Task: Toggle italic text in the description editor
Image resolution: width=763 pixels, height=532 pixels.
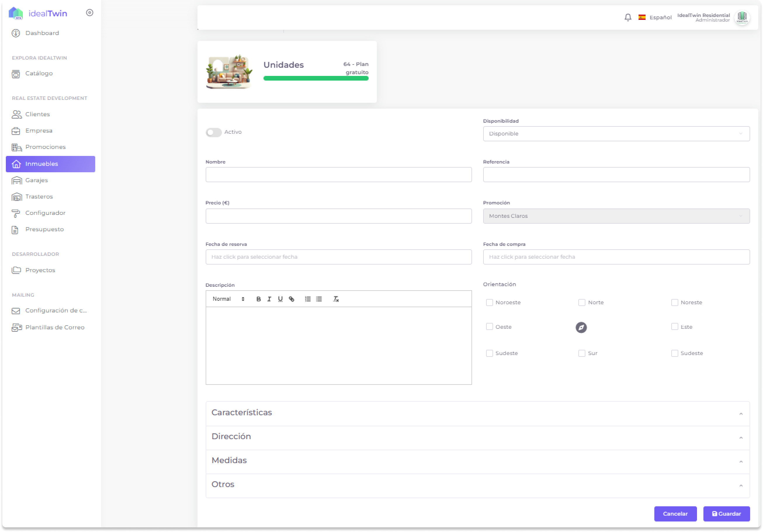Action: [269, 299]
